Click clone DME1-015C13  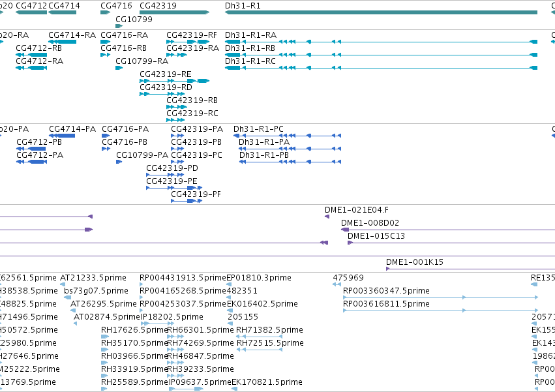click(x=451, y=243)
